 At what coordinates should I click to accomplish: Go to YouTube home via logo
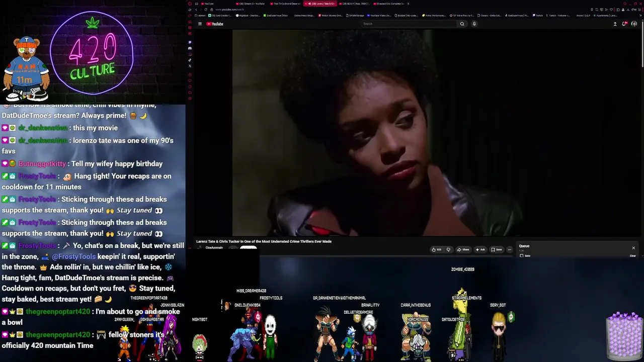[215, 24]
